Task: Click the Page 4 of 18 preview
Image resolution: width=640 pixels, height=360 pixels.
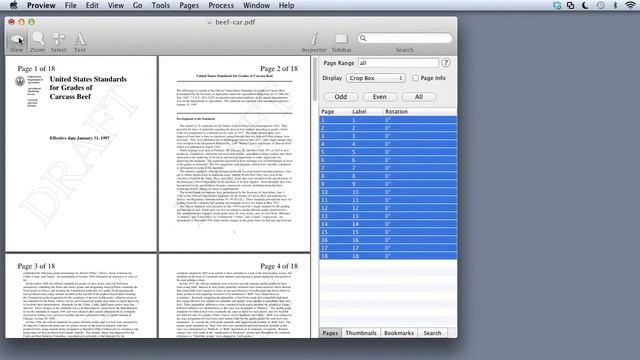Action: 234,296
